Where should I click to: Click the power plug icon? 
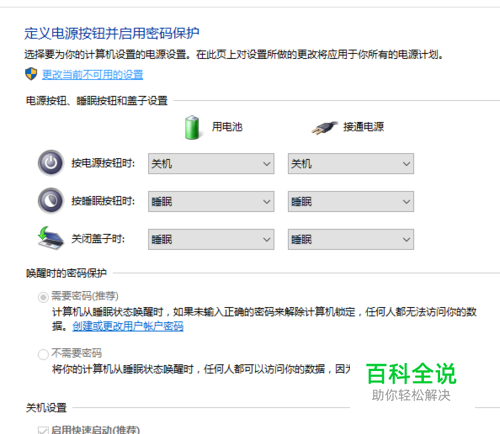(x=324, y=128)
